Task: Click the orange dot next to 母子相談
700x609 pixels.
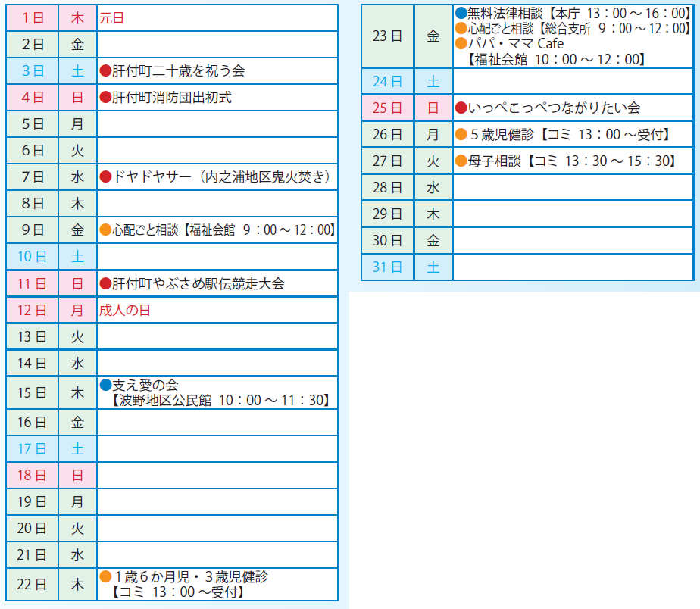Action: click(x=461, y=161)
